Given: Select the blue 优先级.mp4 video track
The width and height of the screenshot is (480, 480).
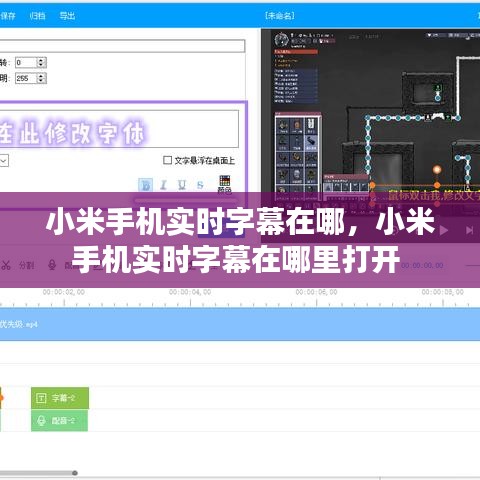Looking at the screenshot, I should click(240, 324).
